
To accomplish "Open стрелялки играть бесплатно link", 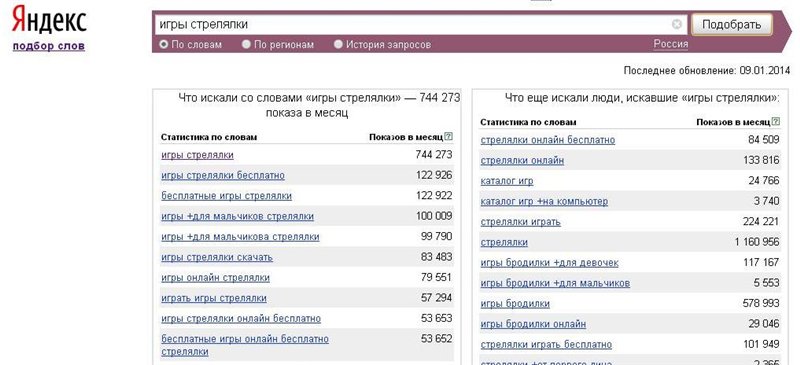I will [546, 344].
